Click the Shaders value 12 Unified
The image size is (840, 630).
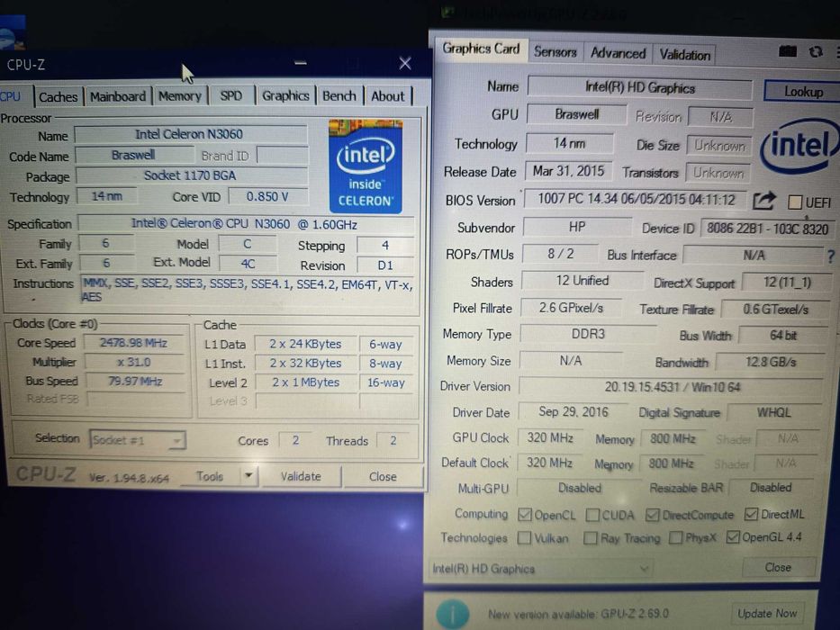click(x=583, y=281)
